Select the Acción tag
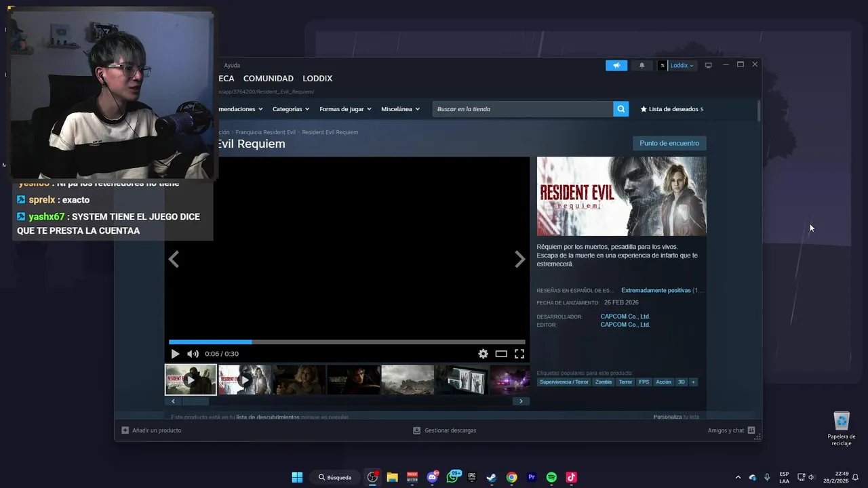 [x=663, y=382]
